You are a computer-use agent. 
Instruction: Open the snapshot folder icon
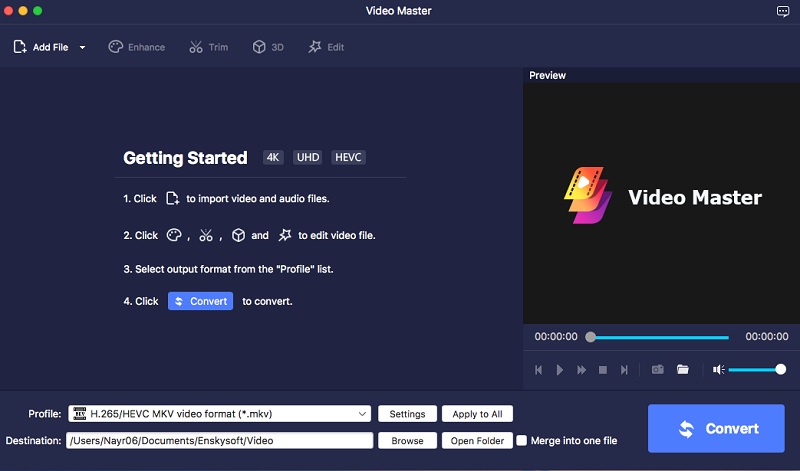683,369
